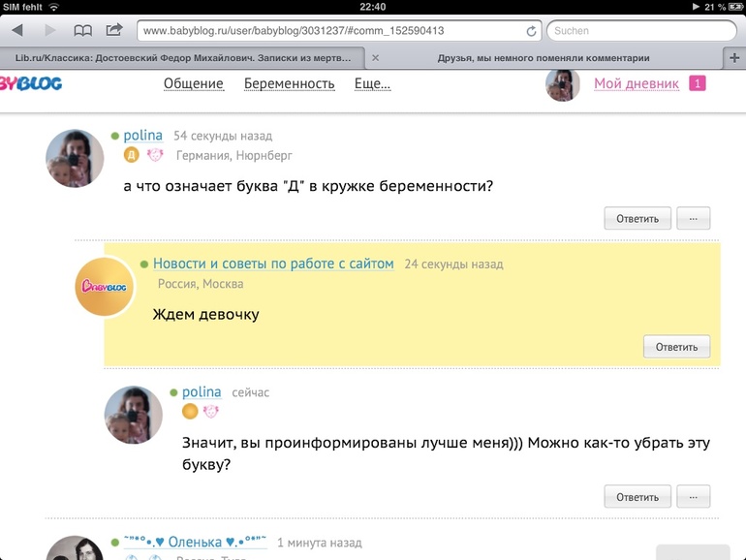Viewport: 746px width, 560px height.
Task: Click the сейчас timestamp
Action: [250, 392]
